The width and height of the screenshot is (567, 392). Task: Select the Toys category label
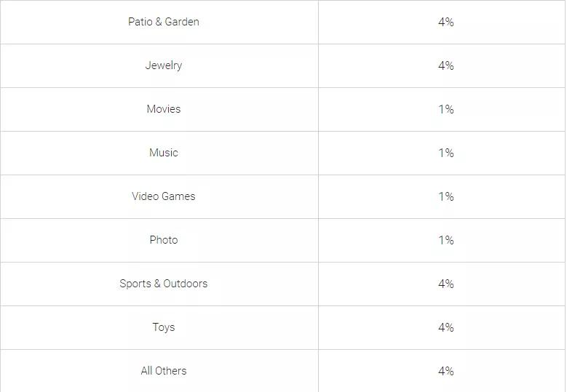click(163, 327)
